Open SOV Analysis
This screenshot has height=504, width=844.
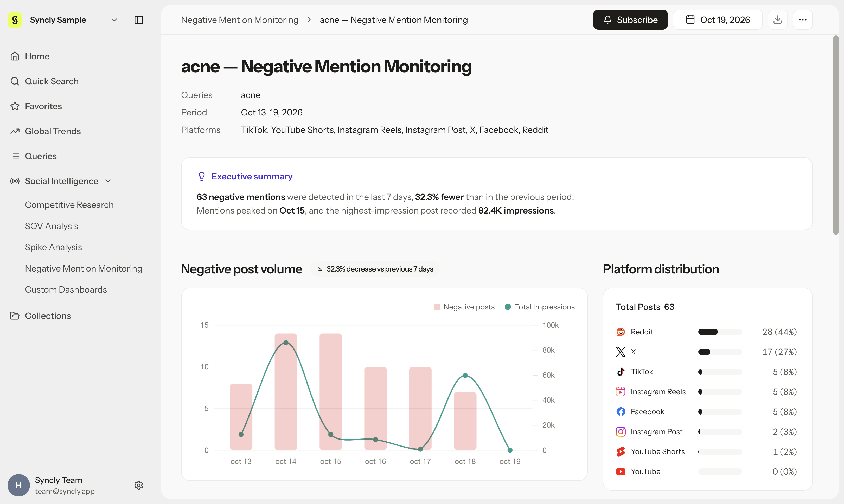point(52,226)
